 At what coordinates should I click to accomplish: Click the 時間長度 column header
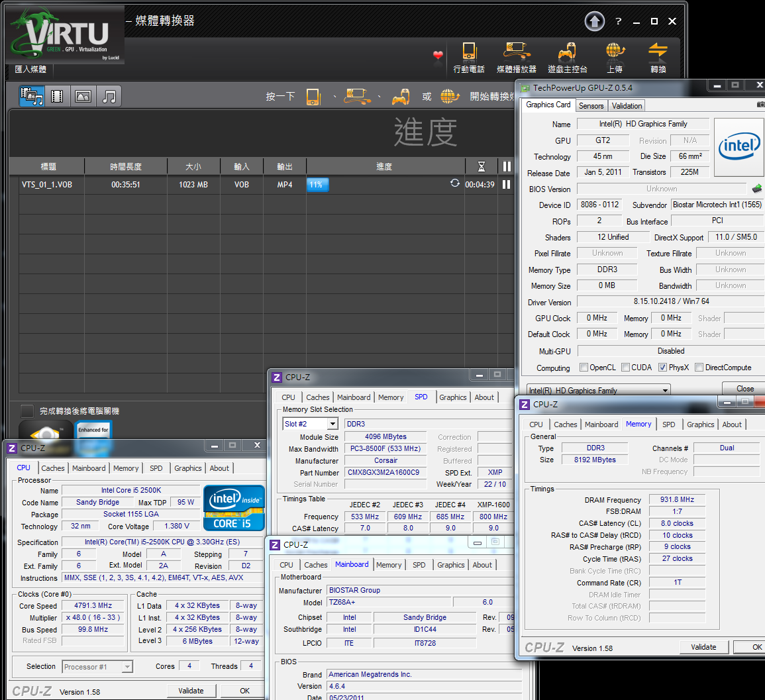(x=125, y=167)
